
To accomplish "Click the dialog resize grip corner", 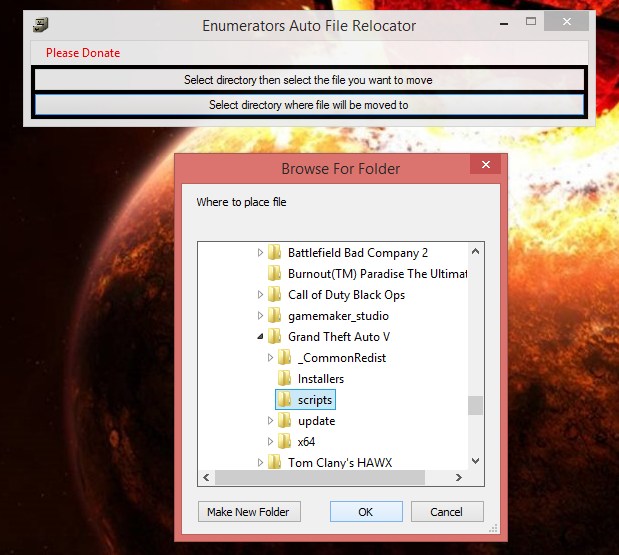I will [x=493, y=528].
